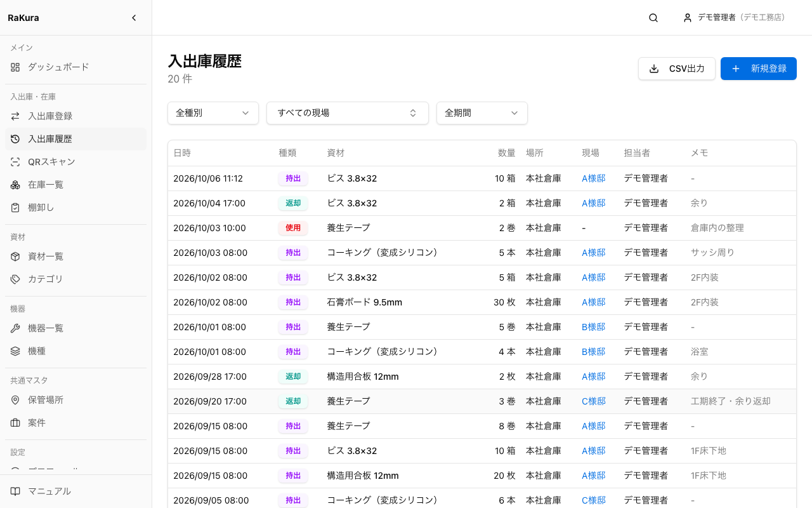Screen dimensions: 812x508
Task: Click the ダッシュボード grid icon
Action: click(15, 67)
